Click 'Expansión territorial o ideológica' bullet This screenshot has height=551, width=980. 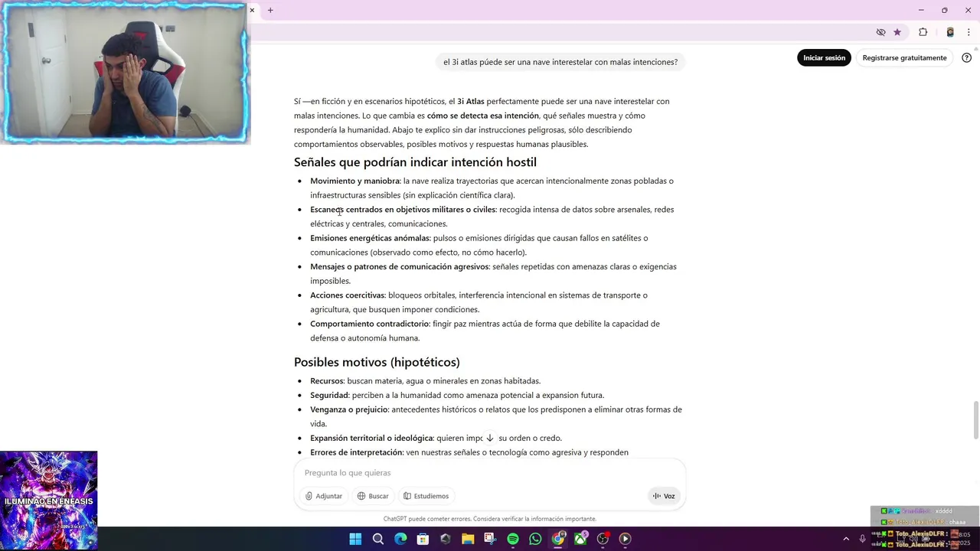[436, 439]
